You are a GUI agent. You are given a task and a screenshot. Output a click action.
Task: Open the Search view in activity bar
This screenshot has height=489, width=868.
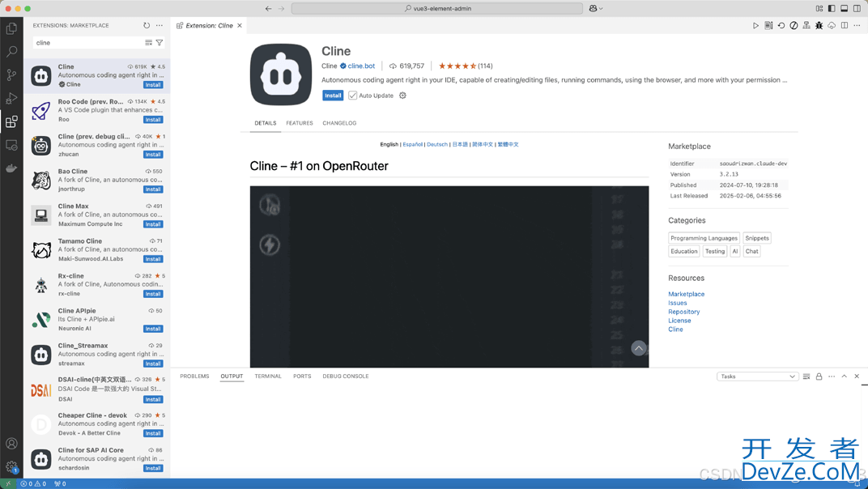pyautogui.click(x=11, y=52)
